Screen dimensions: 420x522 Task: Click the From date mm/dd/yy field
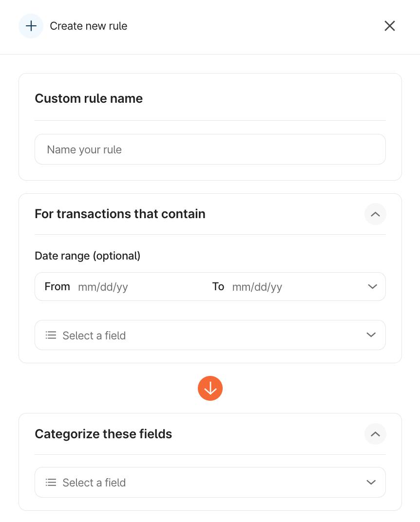point(103,287)
